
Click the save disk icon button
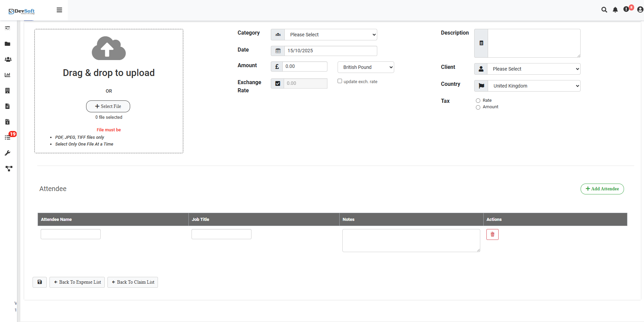point(40,282)
